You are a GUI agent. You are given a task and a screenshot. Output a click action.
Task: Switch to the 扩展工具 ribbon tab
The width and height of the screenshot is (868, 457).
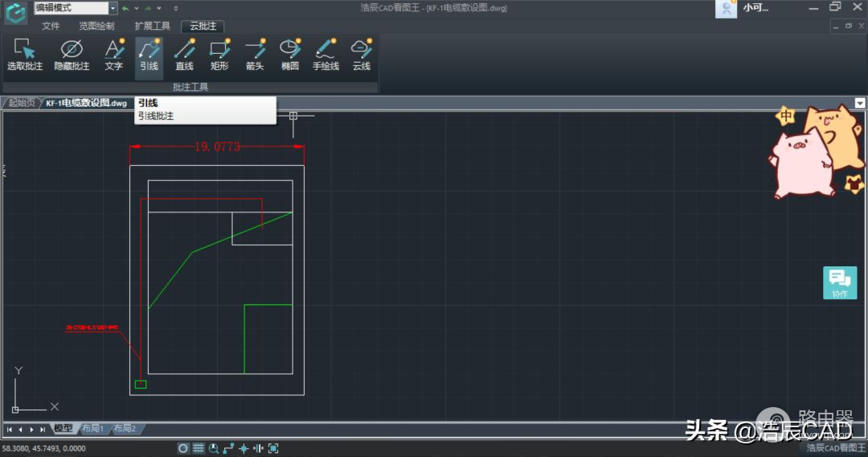(x=152, y=26)
